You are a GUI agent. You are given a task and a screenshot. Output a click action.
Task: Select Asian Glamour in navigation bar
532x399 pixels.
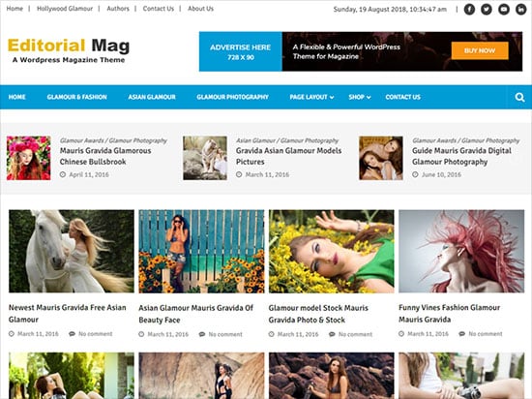(x=152, y=97)
